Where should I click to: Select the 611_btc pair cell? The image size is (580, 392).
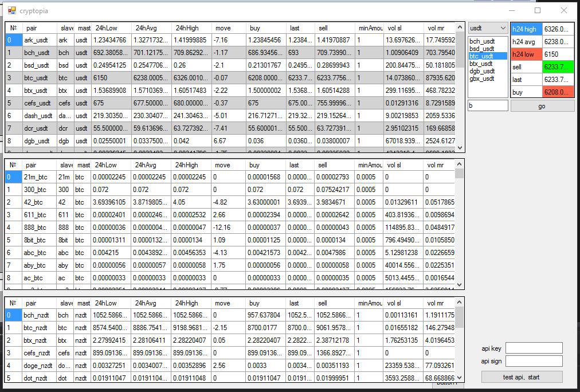pyautogui.click(x=39, y=215)
